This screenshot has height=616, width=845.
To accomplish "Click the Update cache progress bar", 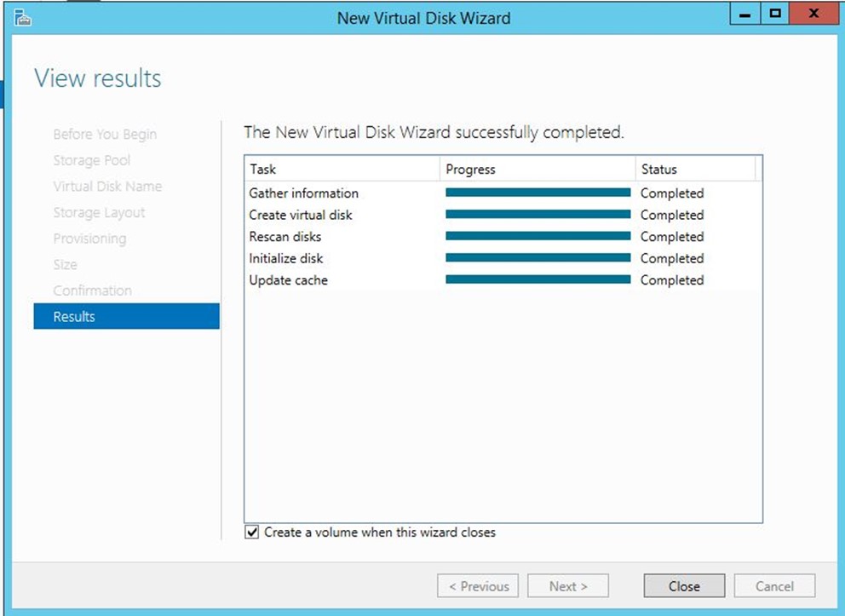I will coord(537,279).
